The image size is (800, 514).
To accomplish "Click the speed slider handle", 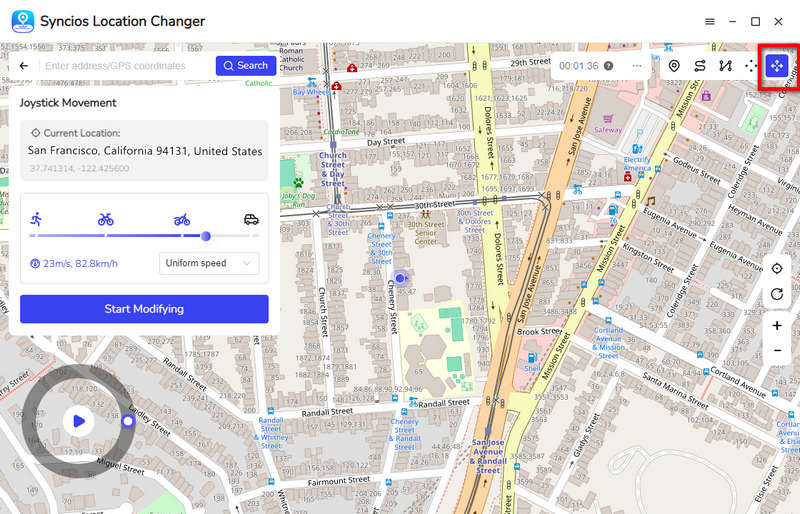I will (x=205, y=236).
